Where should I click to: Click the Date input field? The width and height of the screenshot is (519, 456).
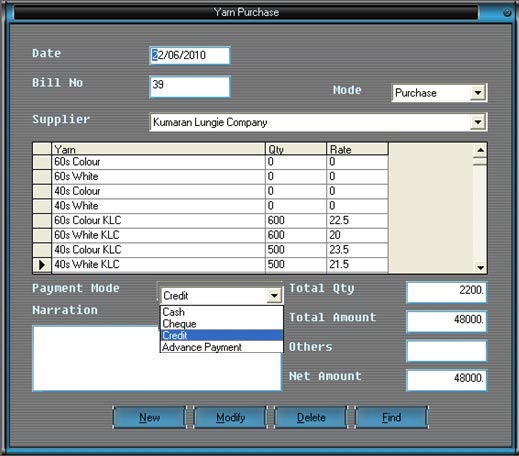coord(190,55)
